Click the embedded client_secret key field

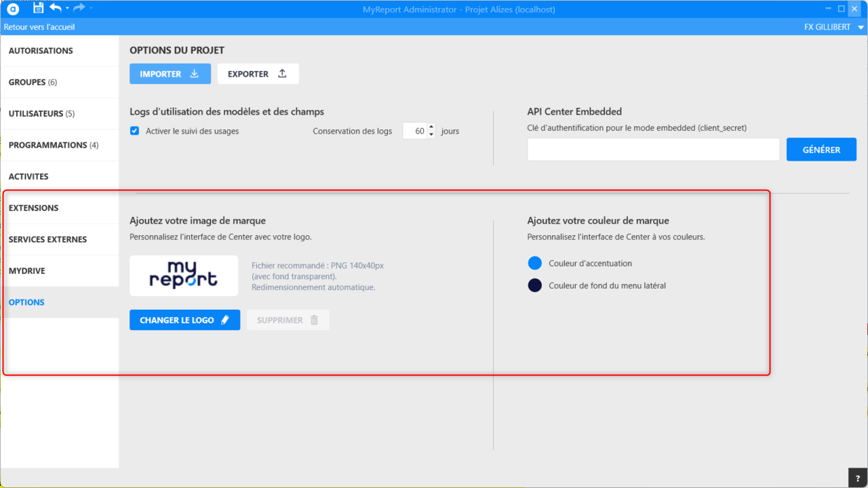pos(653,150)
